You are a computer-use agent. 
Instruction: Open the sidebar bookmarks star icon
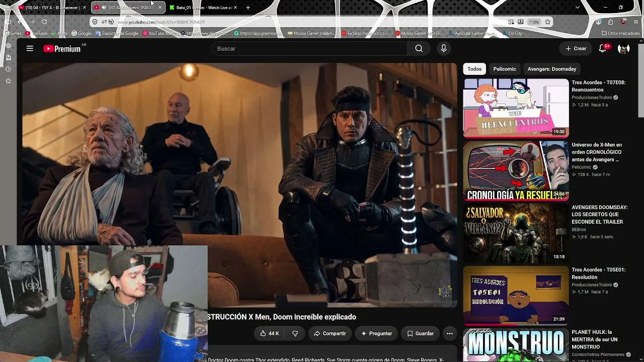pos(8,80)
